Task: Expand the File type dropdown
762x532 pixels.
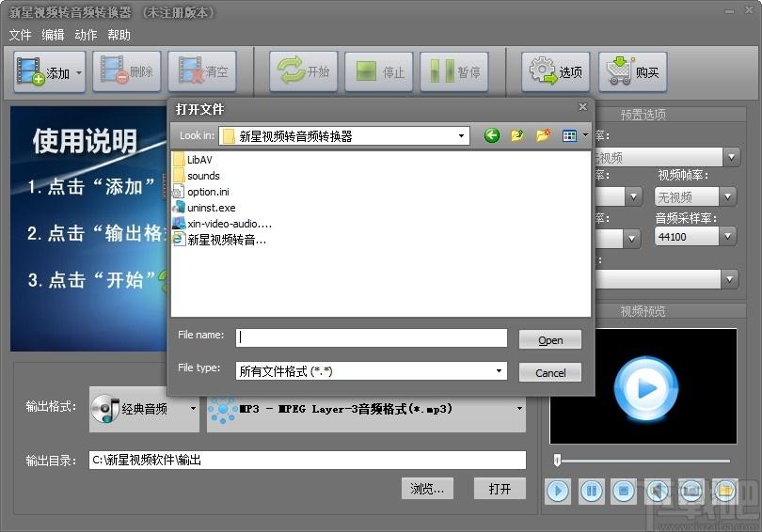Action: [499, 371]
